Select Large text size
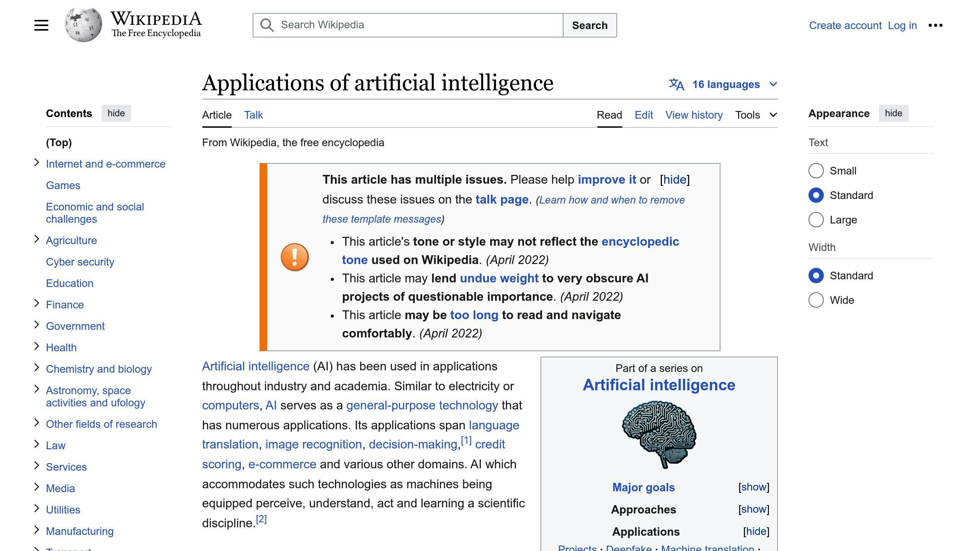Viewport: 980px width, 551px height. [816, 220]
